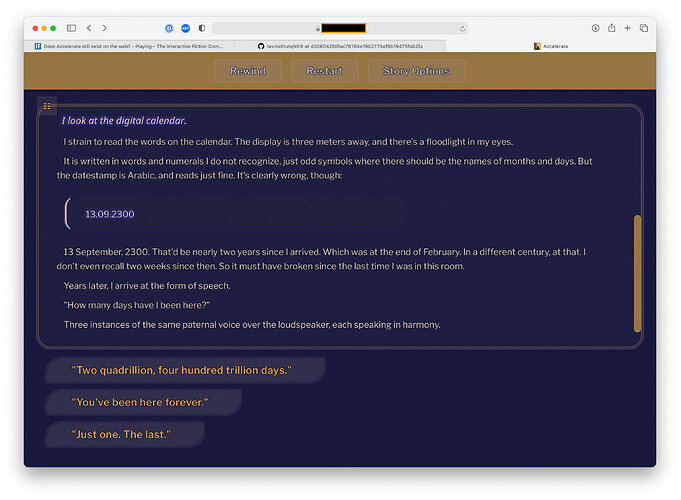Toggle the Safari sidebar icon

pyautogui.click(x=71, y=28)
